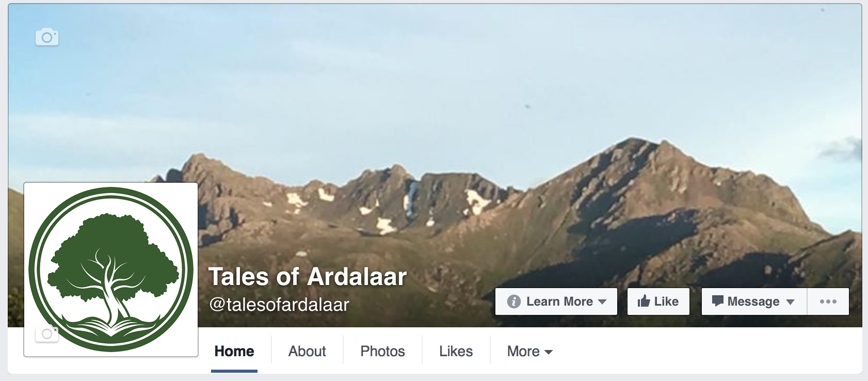Open the three-dots more options button
The height and width of the screenshot is (381, 868).
tap(828, 301)
